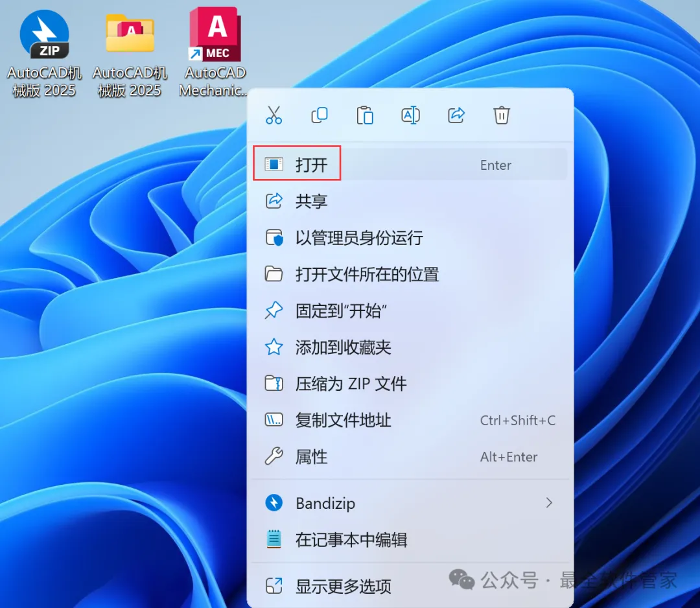
Task: Click the Cut scissors icon
Action: [274, 115]
